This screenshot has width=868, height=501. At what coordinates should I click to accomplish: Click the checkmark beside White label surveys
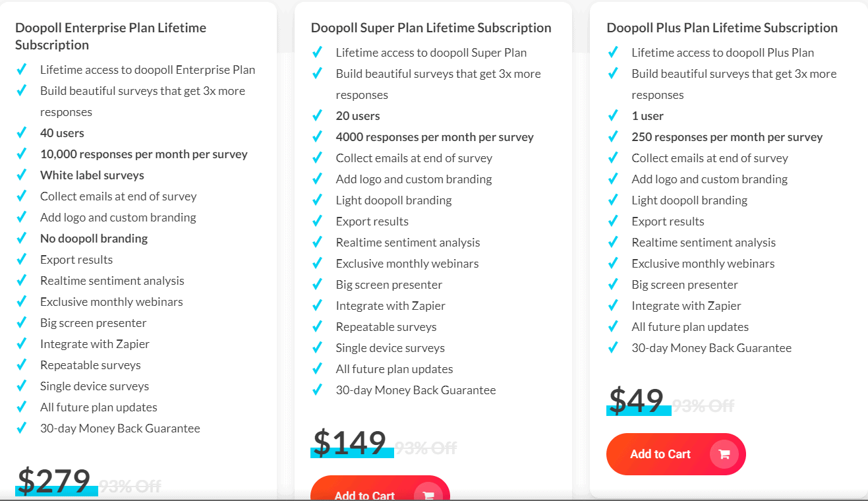coord(22,175)
